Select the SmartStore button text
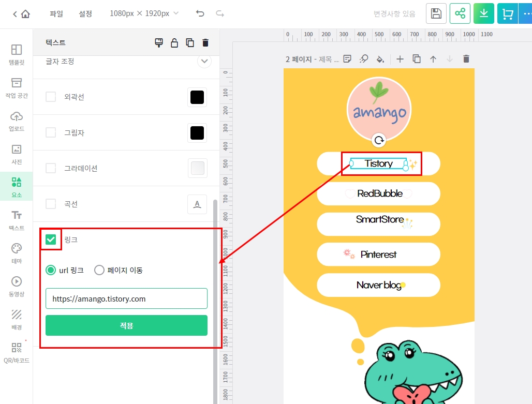This screenshot has height=404, width=532. tap(380, 219)
